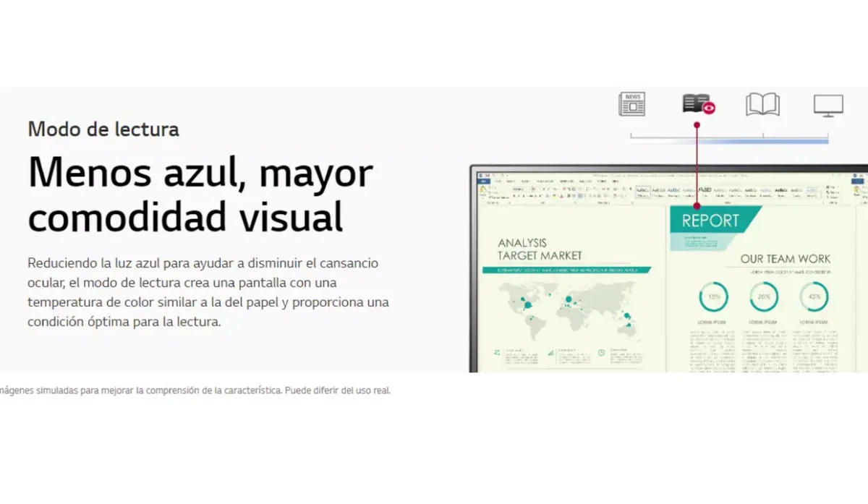Image resolution: width=868 pixels, height=504 pixels.
Task: Click the teal REPORT title banner
Action: pos(712,221)
